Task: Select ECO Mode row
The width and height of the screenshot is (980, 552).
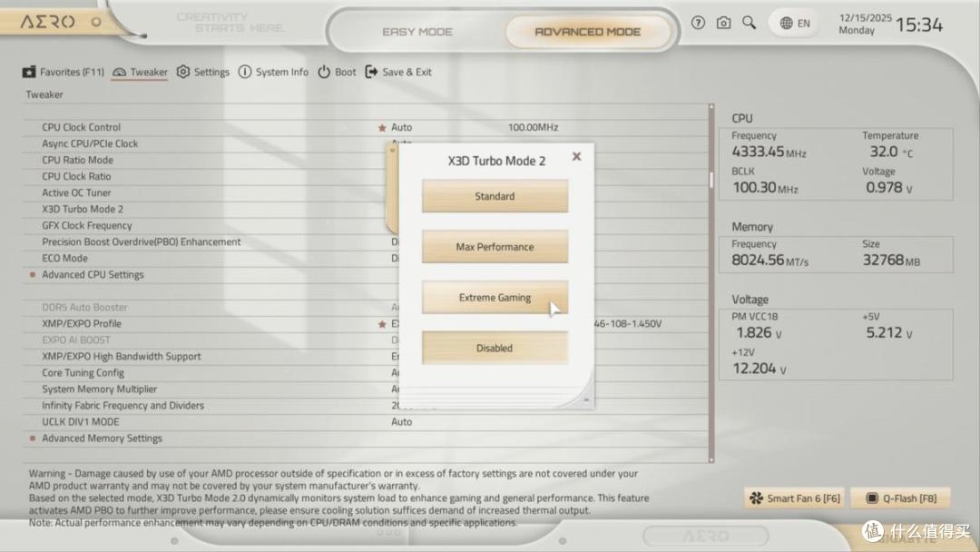Action: (366, 258)
